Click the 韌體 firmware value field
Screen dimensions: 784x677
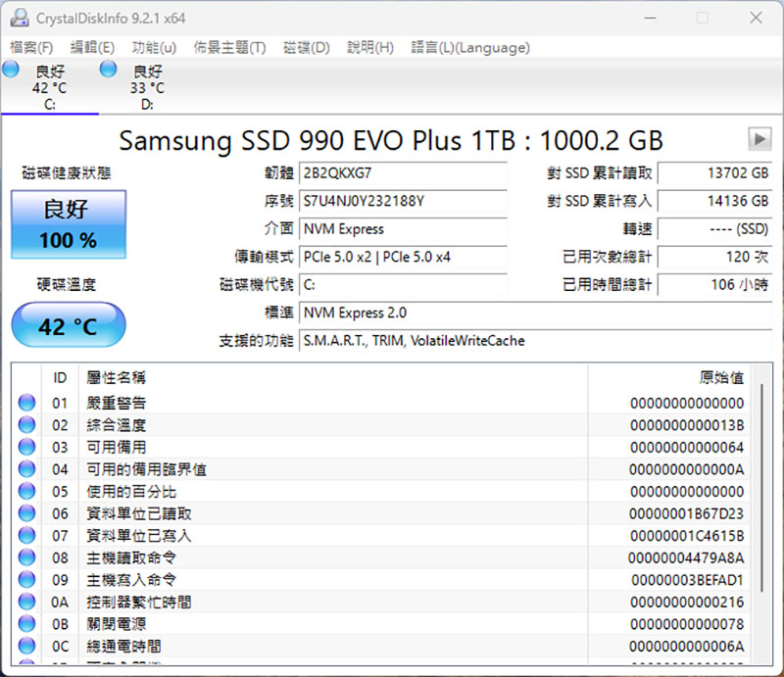(x=403, y=173)
